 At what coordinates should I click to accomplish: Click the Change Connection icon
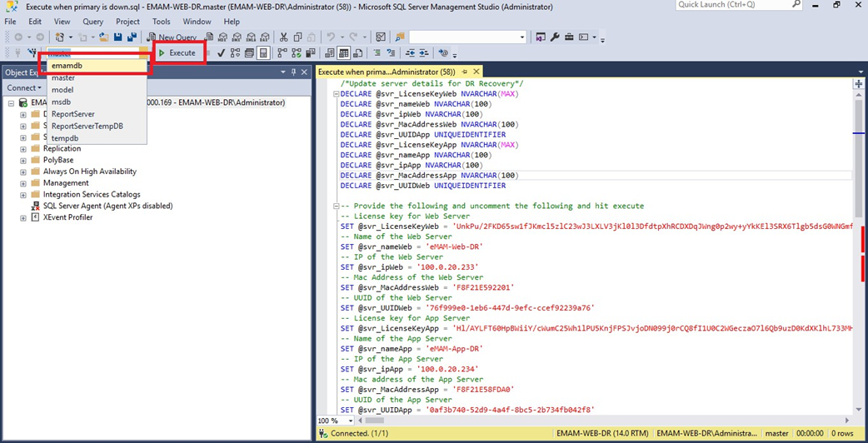click(32, 53)
